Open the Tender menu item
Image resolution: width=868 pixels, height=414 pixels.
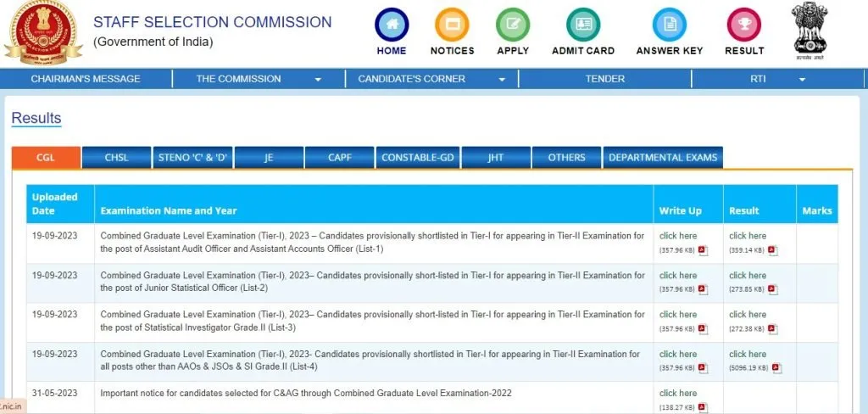(x=605, y=79)
